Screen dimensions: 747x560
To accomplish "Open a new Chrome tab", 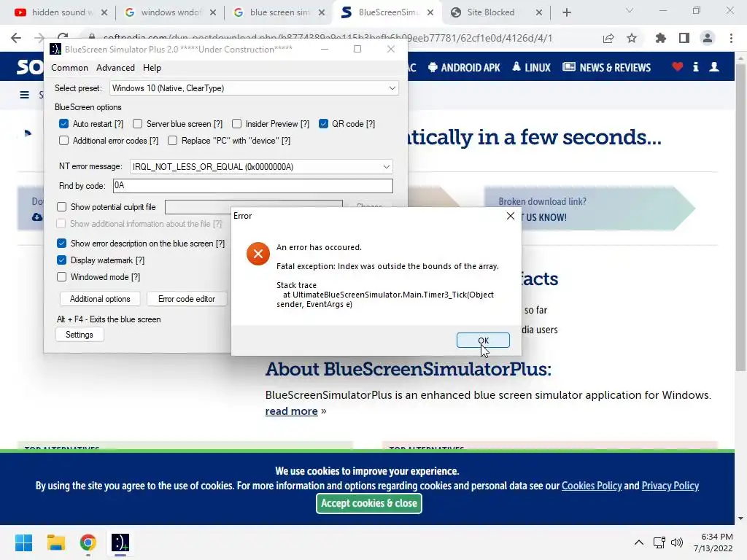I will 566,13.
